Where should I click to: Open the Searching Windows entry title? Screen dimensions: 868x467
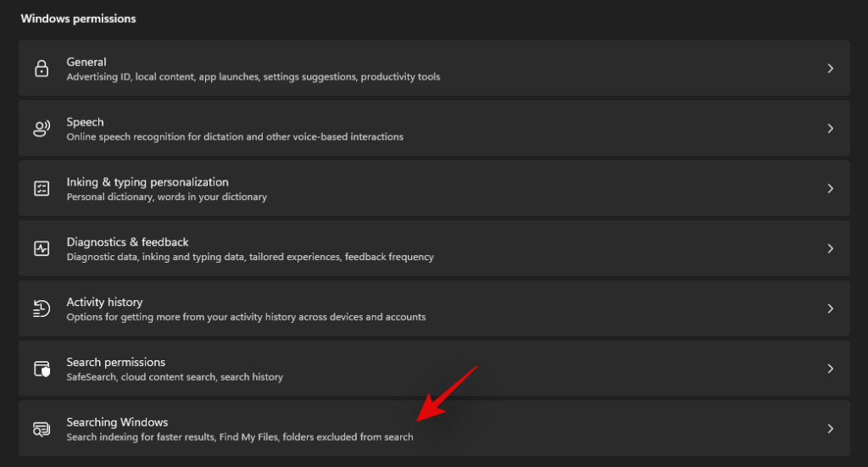click(x=117, y=422)
